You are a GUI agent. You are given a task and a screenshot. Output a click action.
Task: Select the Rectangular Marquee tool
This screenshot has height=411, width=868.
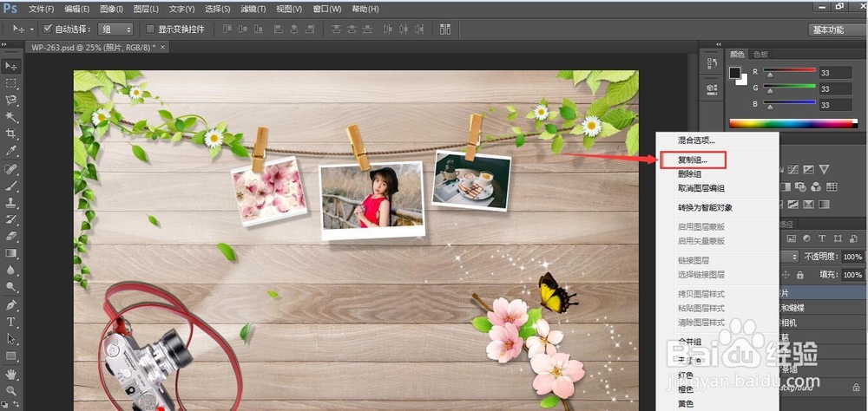[x=11, y=83]
